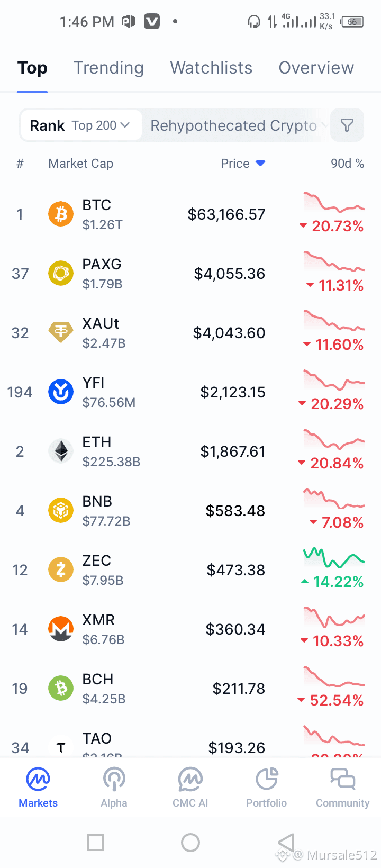Open the filter funnel icon

point(347,125)
